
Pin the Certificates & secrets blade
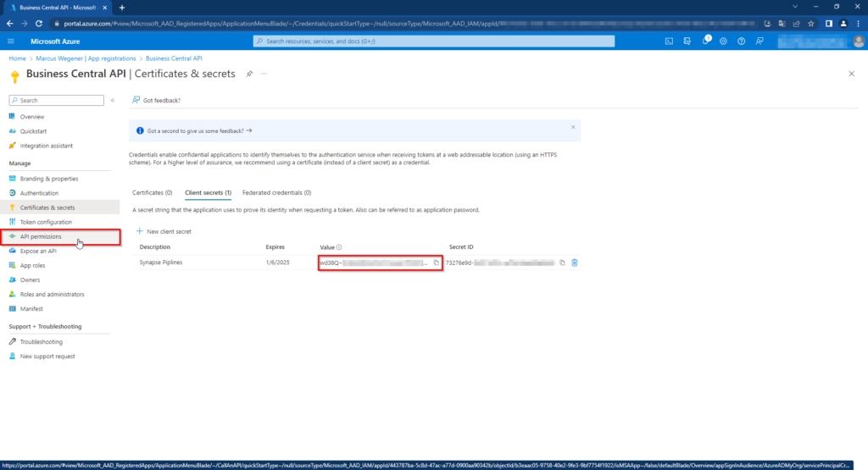tap(249, 74)
